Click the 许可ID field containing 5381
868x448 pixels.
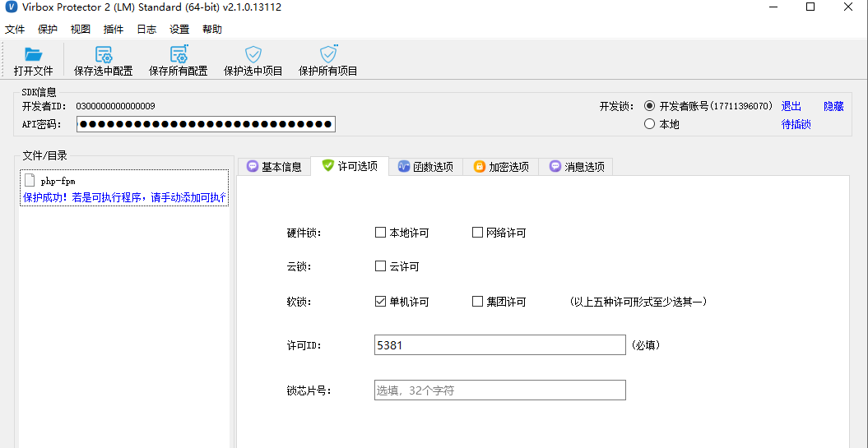(500, 345)
